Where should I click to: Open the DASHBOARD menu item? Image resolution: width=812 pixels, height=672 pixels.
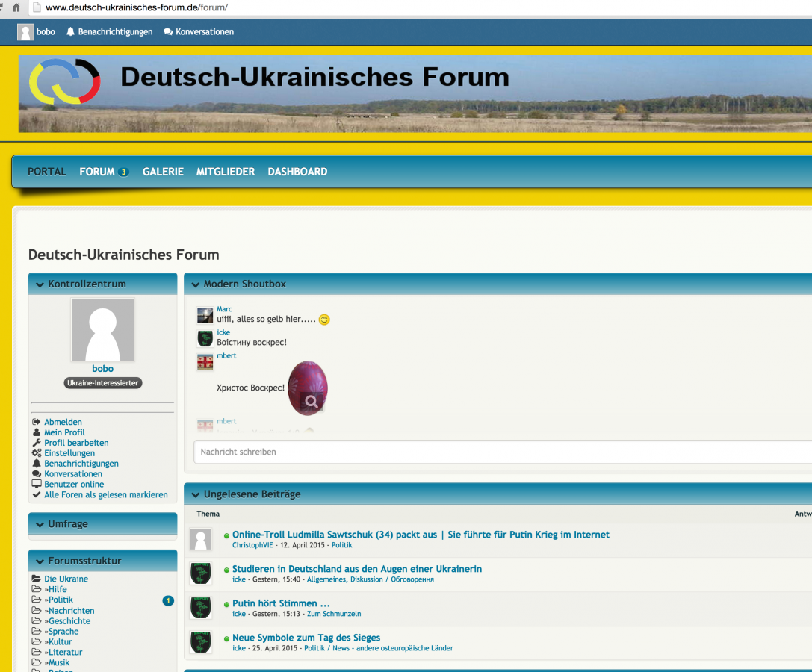(x=297, y=172)
